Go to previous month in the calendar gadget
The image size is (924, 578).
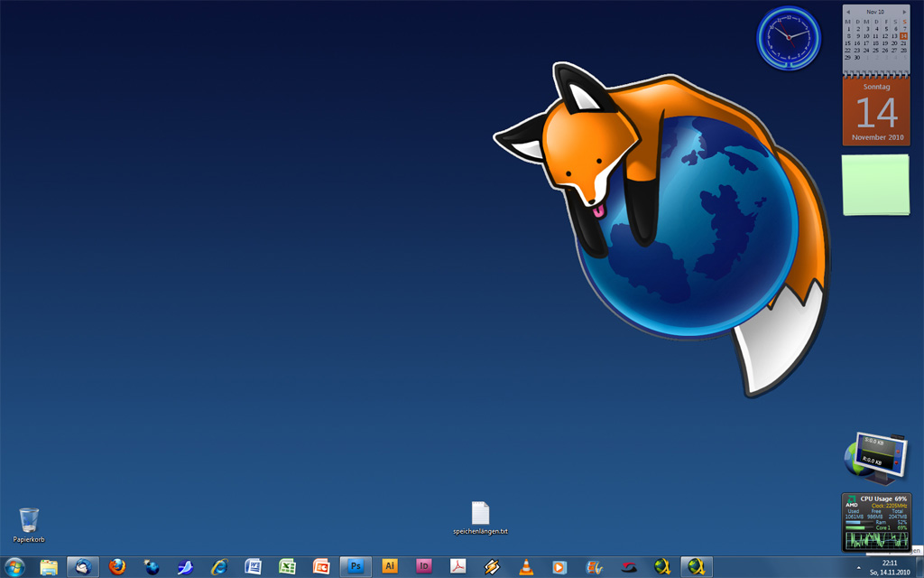tap(848, 12)
